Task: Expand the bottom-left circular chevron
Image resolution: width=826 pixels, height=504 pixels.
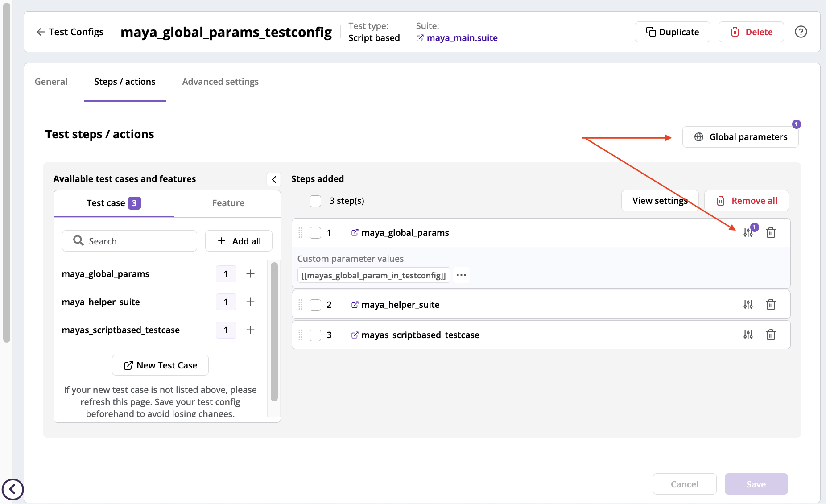Action: coord(13,489)
